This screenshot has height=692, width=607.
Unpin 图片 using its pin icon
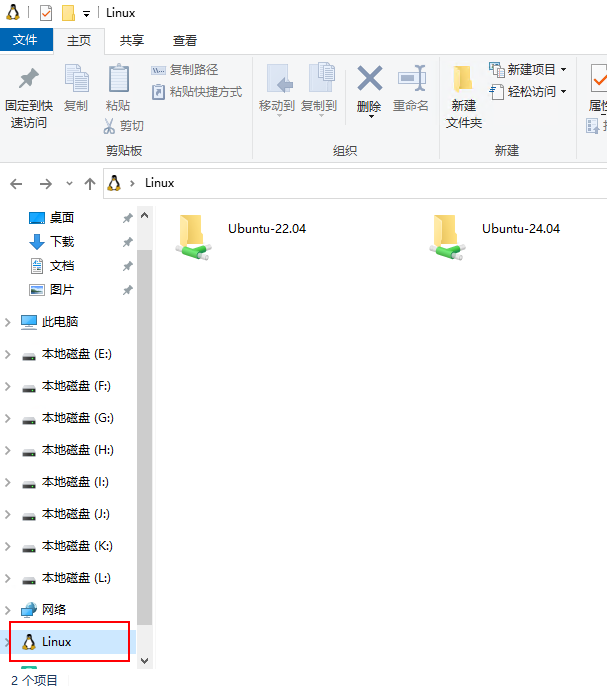pyautogui.click(x=128, y=290)
